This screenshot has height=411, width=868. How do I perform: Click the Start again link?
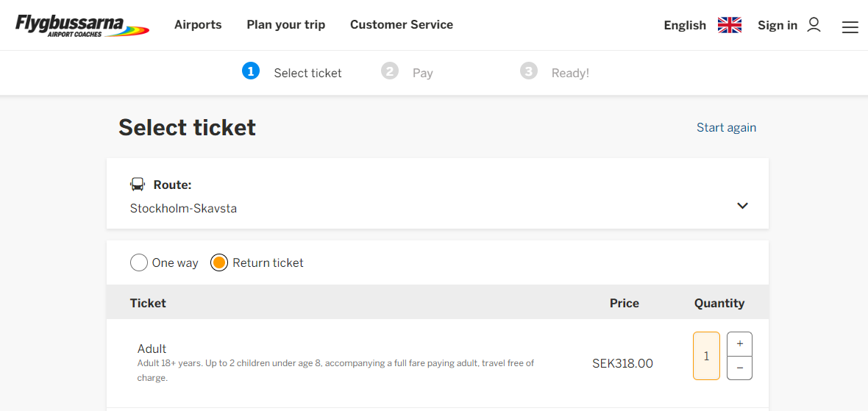[726, 127]
